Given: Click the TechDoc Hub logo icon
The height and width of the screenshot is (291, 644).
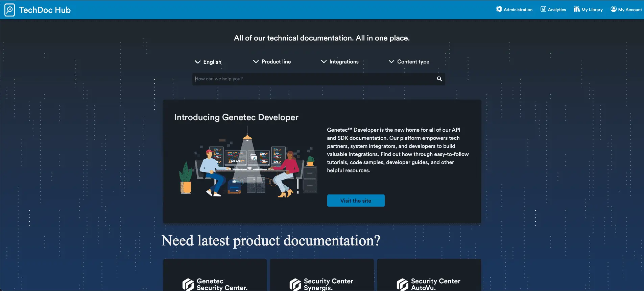Looking at the screenshot, I should pos(9,10).
